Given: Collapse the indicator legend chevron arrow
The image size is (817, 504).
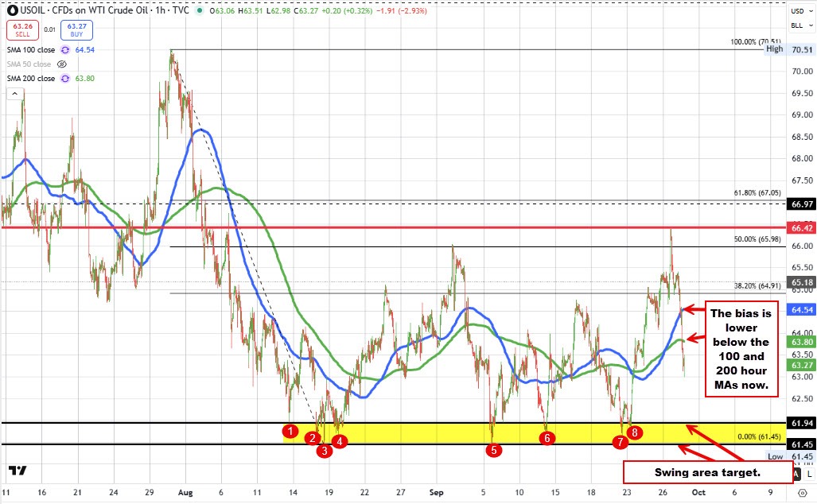Looking at the screenshot, I should coord(14,93).
